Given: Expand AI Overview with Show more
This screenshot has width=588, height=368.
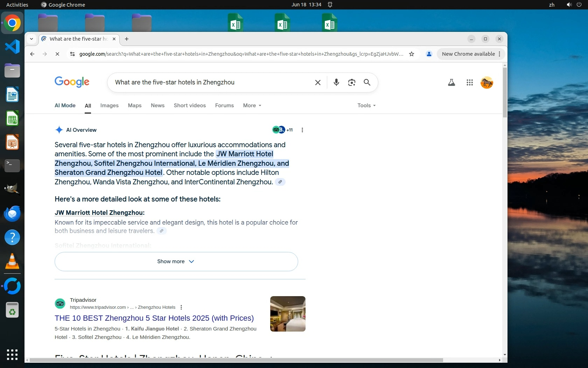Looking at the screenshot, I should pos(176,261).
